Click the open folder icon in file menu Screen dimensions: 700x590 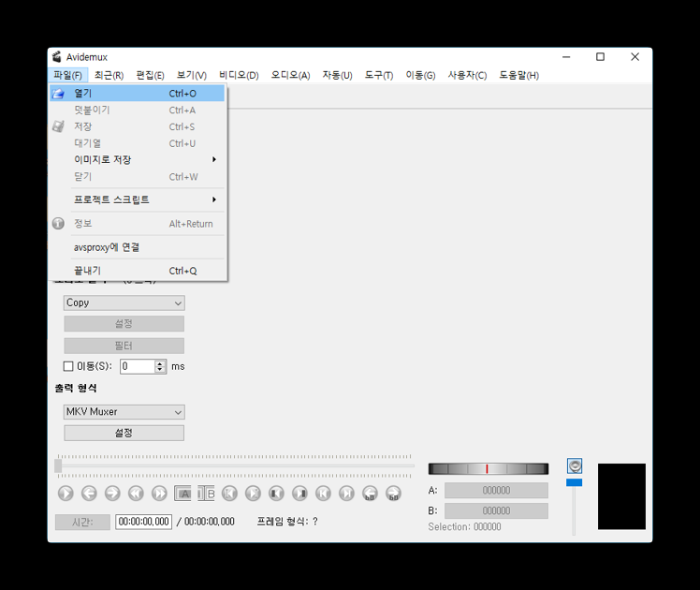pyautogui.click(x=58, y=94)
